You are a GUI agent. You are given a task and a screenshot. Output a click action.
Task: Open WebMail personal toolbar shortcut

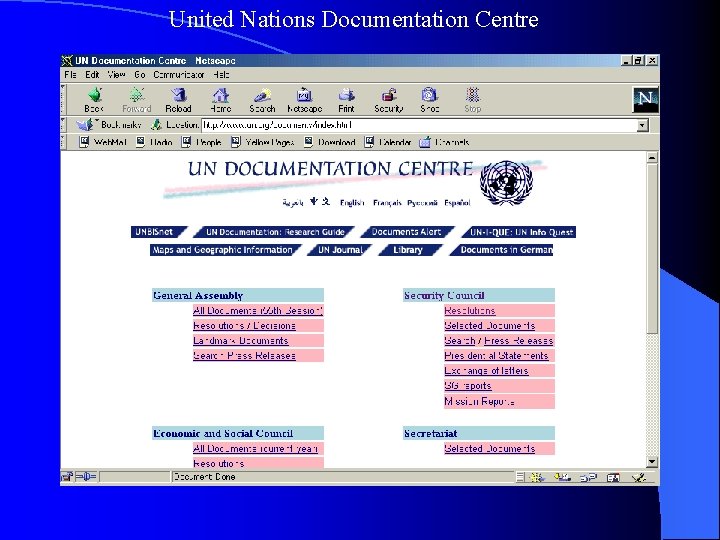coord(103,142)
